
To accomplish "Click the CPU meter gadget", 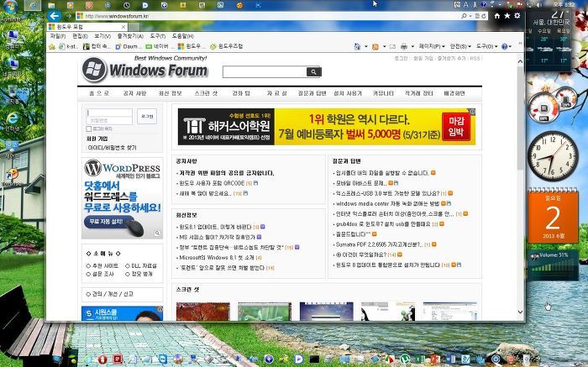I will 543,108.
